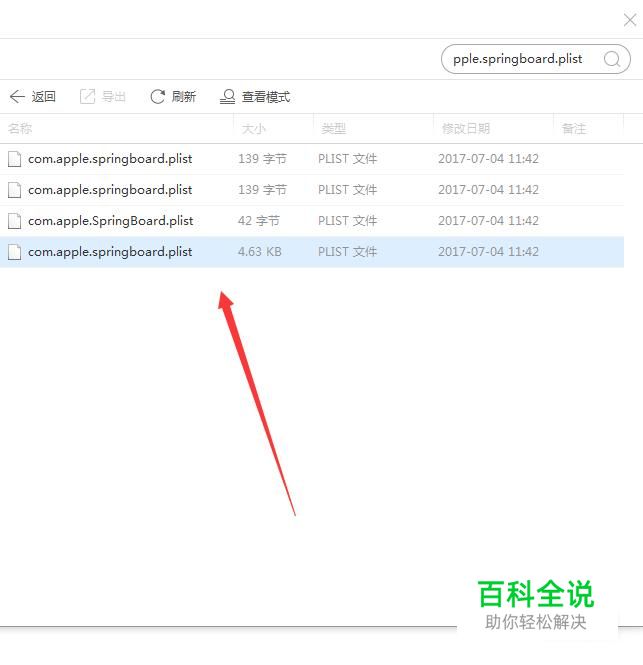Focus the search field containing pple.springboard.plist

click(536, 59)
